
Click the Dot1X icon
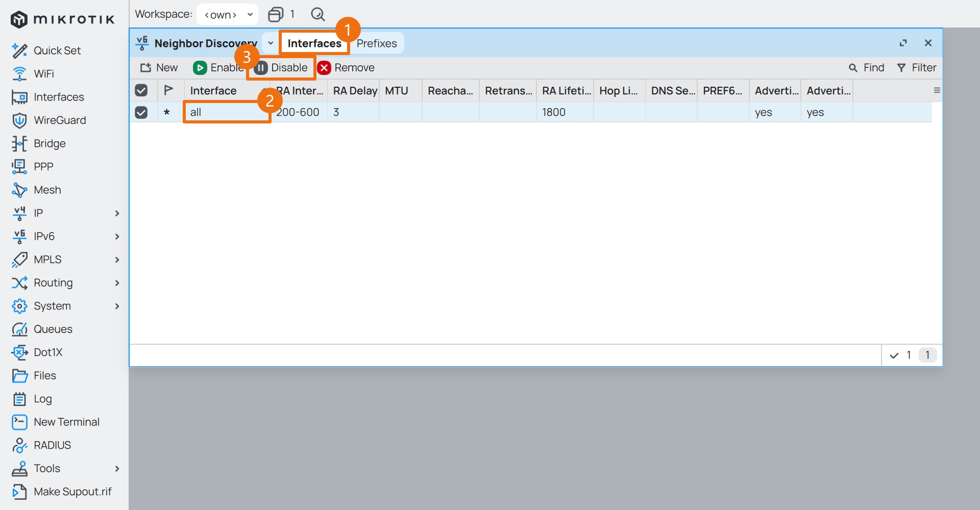click(19, 352)
